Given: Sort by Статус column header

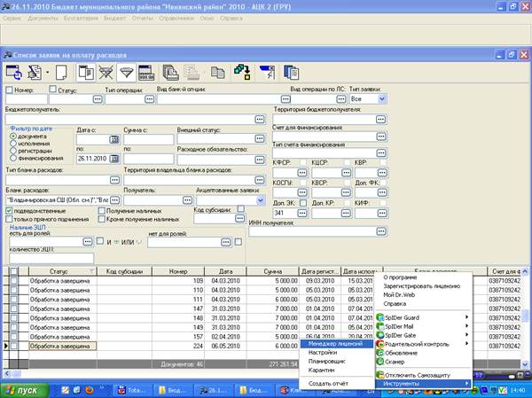Looking at the screenshot, I should [63, 271].
